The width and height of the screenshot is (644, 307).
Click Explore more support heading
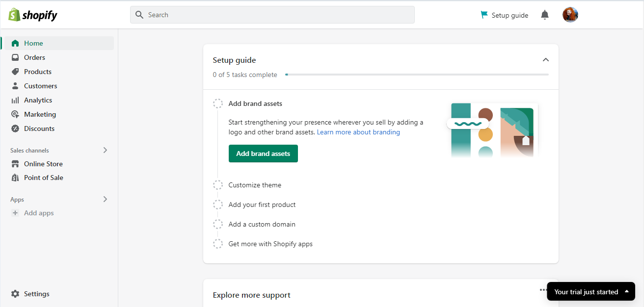point(252,295)
